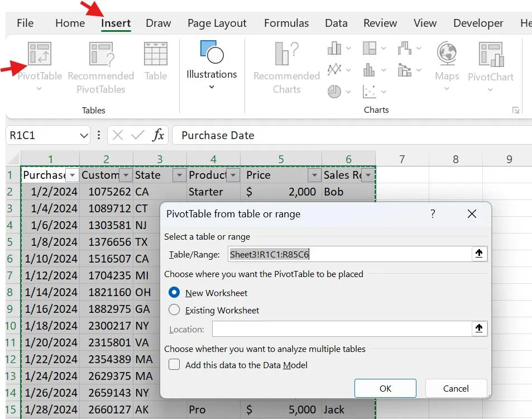Open the Customer column filter dropdown
The height and width of the screenshot is (419, 532).
coord(126,175)
